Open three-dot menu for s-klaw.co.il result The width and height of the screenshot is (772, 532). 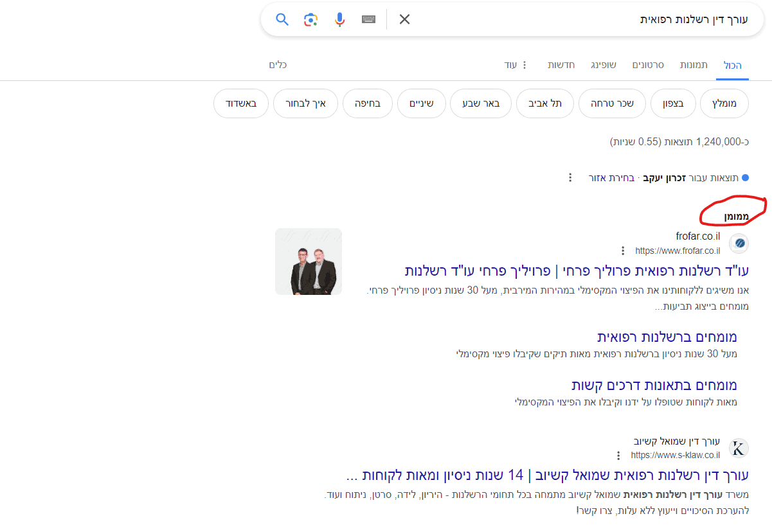[x=618, y=456]
